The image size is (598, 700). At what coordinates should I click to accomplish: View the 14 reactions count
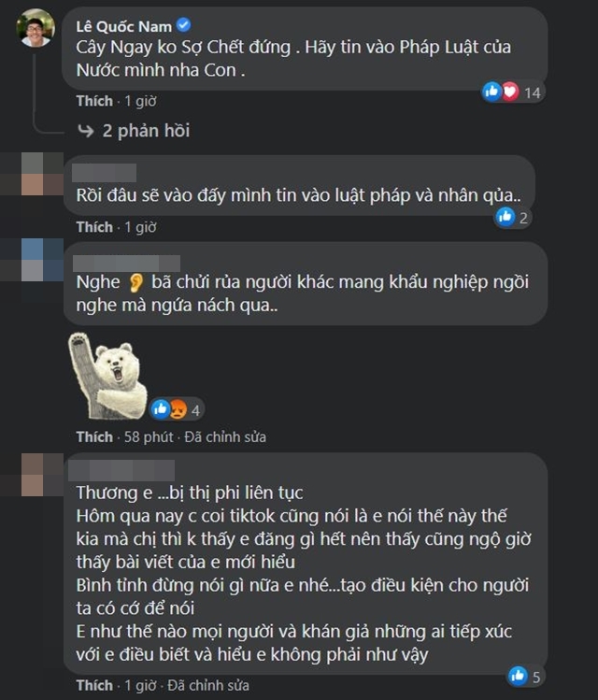(x=533, y=93)
